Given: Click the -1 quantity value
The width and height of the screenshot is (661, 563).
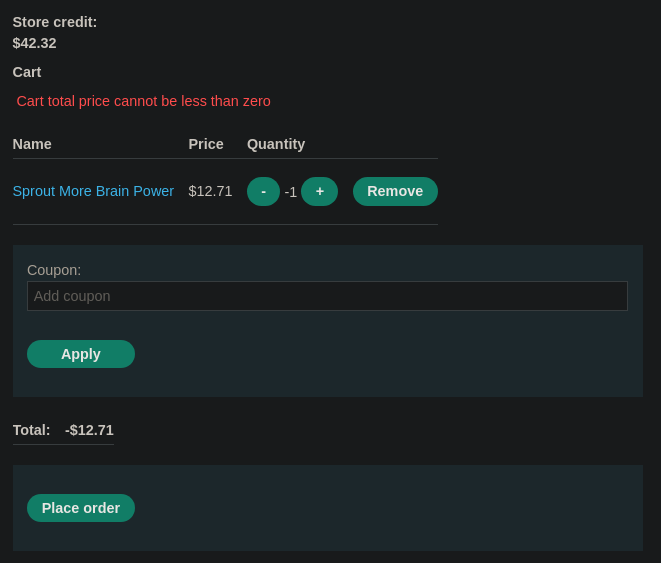Looking at the screenshot, I should coord(290,192).
